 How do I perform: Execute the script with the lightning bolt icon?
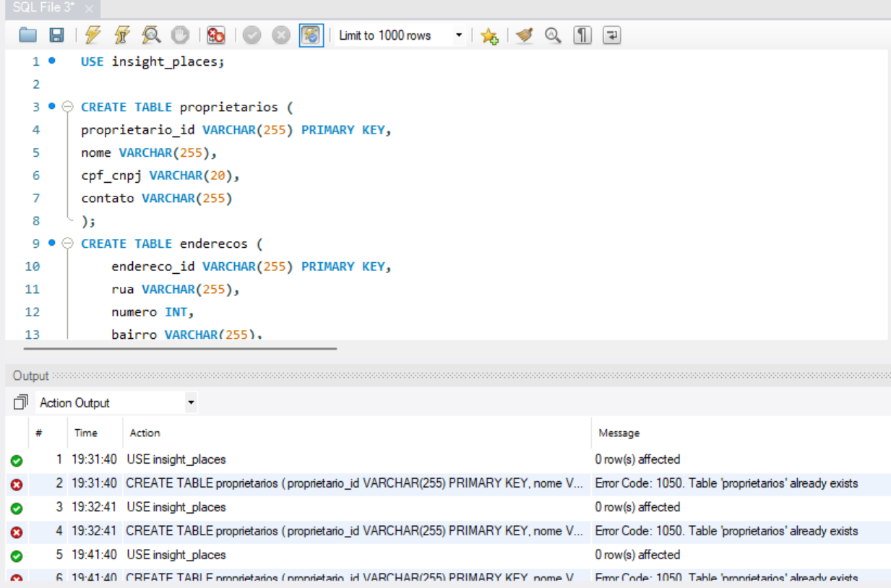click(x=93, y=35)
